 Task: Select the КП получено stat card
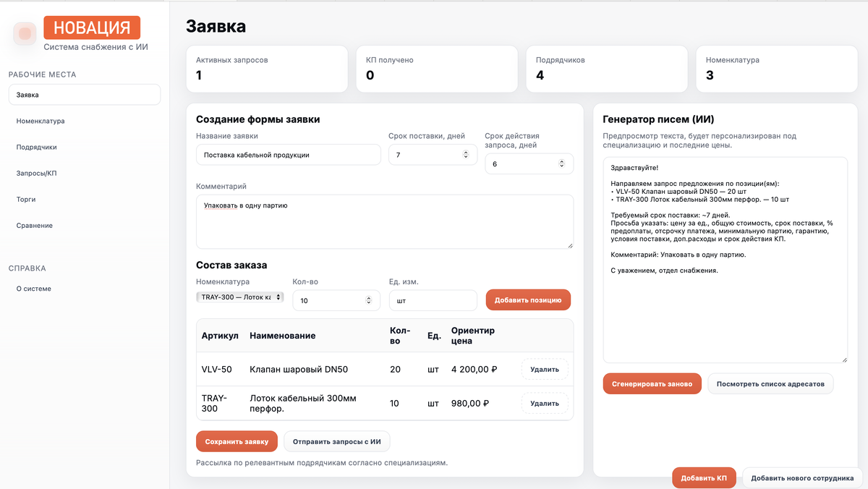437,69
